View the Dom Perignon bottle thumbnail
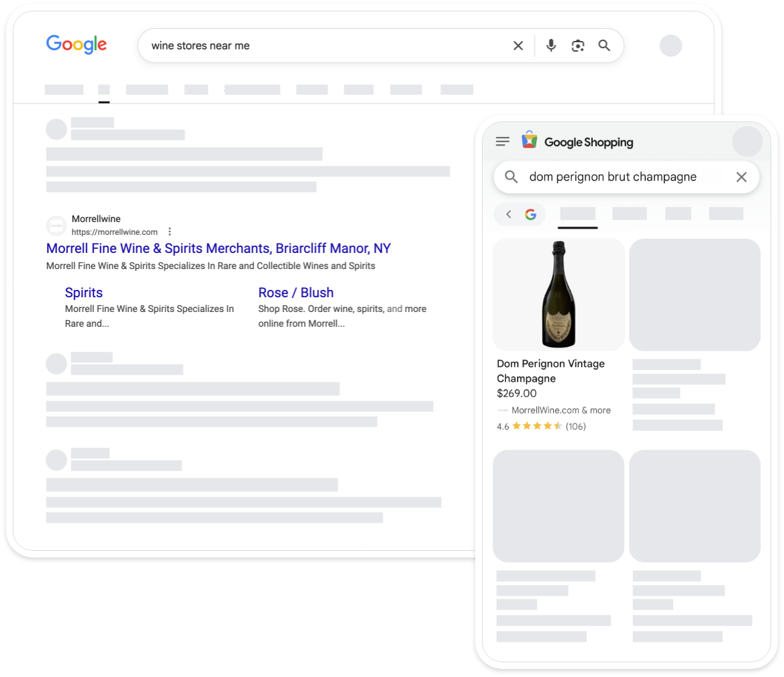This screenshot has height=677, width=784. pyautogui.click(x=558, y=294)
